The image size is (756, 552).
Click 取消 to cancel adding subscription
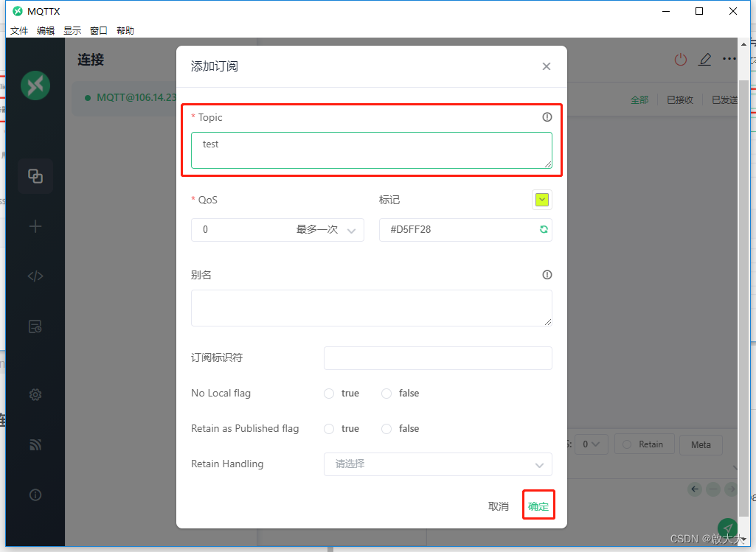pyautogui.click(x=499, y=505)
